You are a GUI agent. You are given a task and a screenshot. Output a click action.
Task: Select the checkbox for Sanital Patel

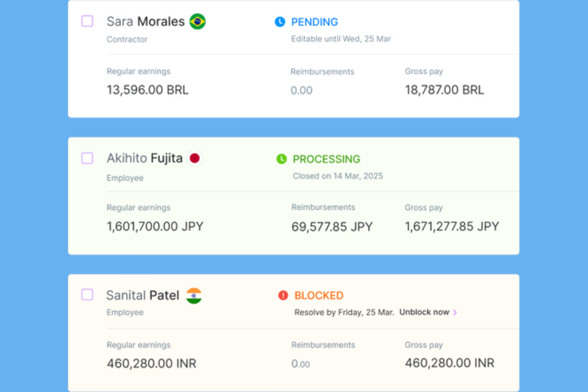pyautogui.click(x=87, y=295)
